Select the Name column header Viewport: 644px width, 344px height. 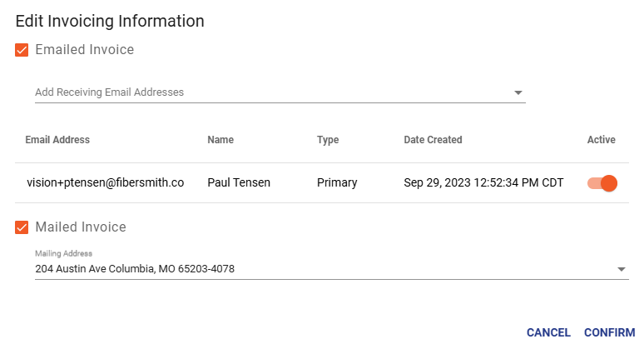pos(220,140)
